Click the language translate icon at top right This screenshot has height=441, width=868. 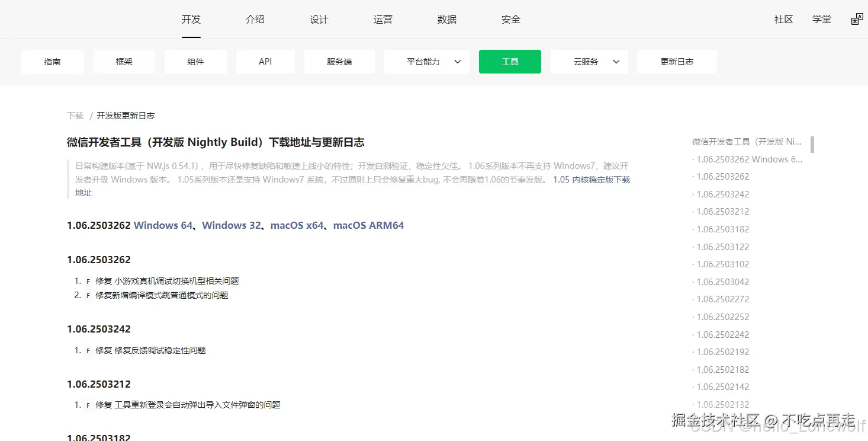coord(857,20)
